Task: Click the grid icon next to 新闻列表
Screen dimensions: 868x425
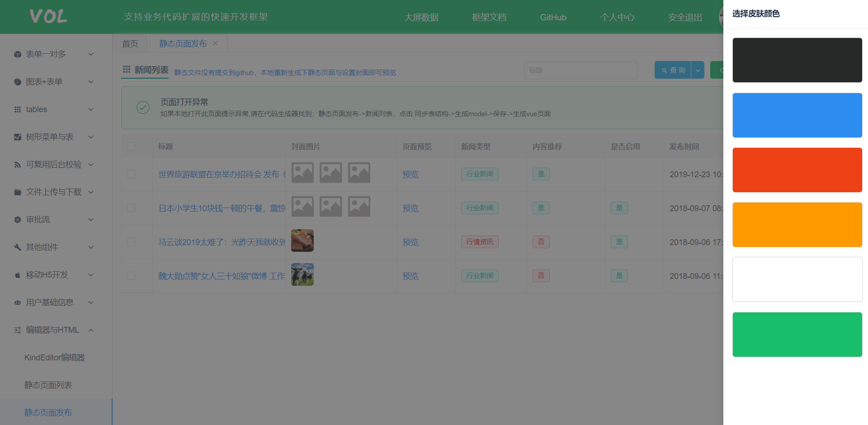Action: click(x=127, y=70)
